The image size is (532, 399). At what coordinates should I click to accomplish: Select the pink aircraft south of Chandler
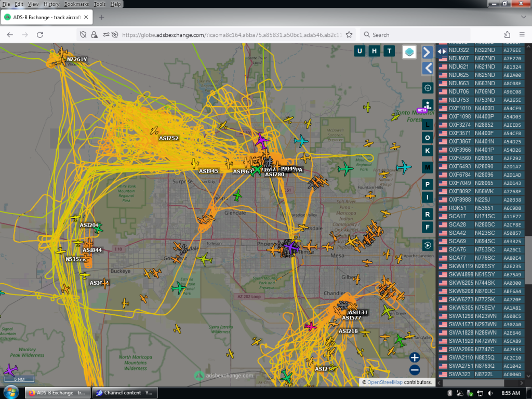tap(310, 326)
